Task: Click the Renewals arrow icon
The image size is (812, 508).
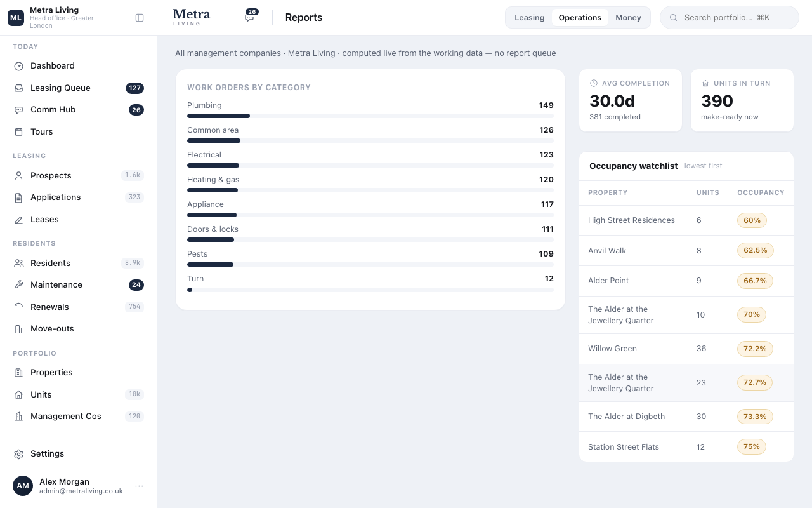Action: pyautogui.click(x=18, y=307)
